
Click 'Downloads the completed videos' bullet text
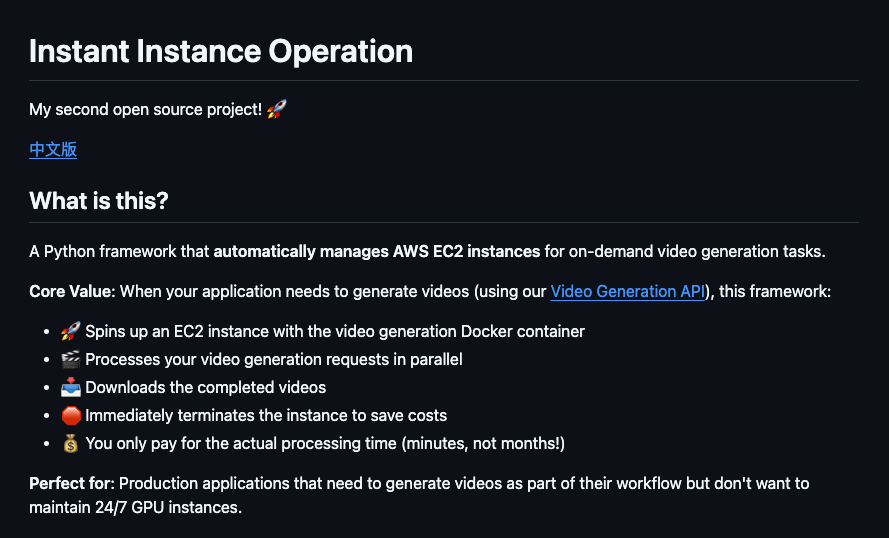pos(205,387)
